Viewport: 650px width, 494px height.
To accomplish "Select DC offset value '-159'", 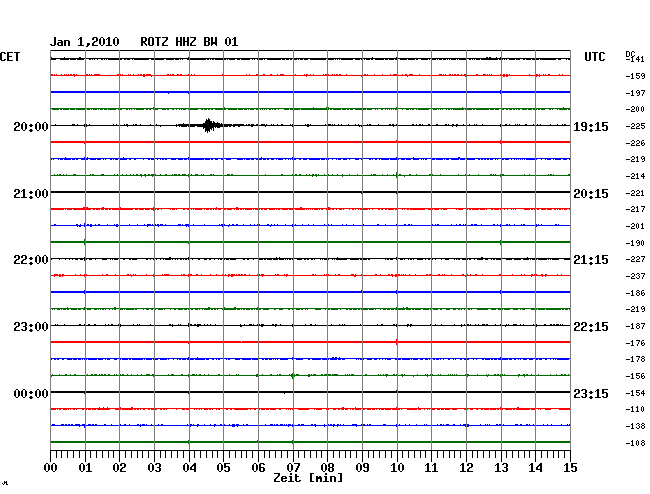I will pyautogui.click(x=635, y=76).
